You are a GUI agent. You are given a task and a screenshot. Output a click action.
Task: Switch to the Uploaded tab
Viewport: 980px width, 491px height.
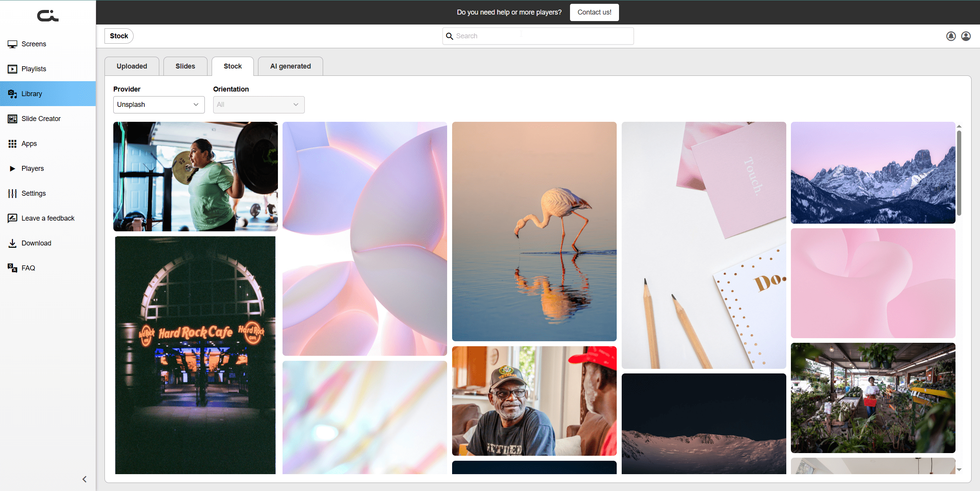132,66
